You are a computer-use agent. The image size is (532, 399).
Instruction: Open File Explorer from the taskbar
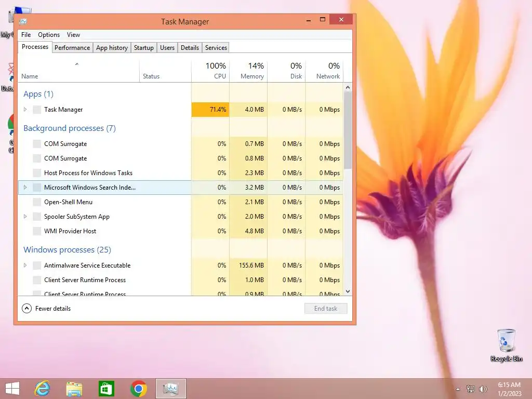[74, 389]
